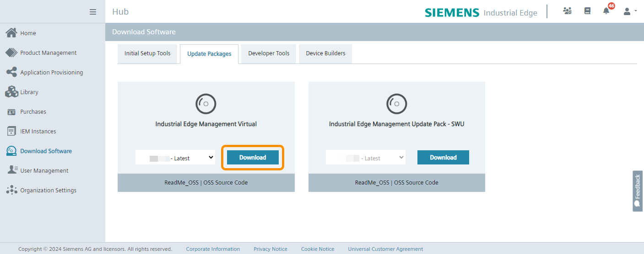Open OSS Source Code under Management Virtual card

226,182
